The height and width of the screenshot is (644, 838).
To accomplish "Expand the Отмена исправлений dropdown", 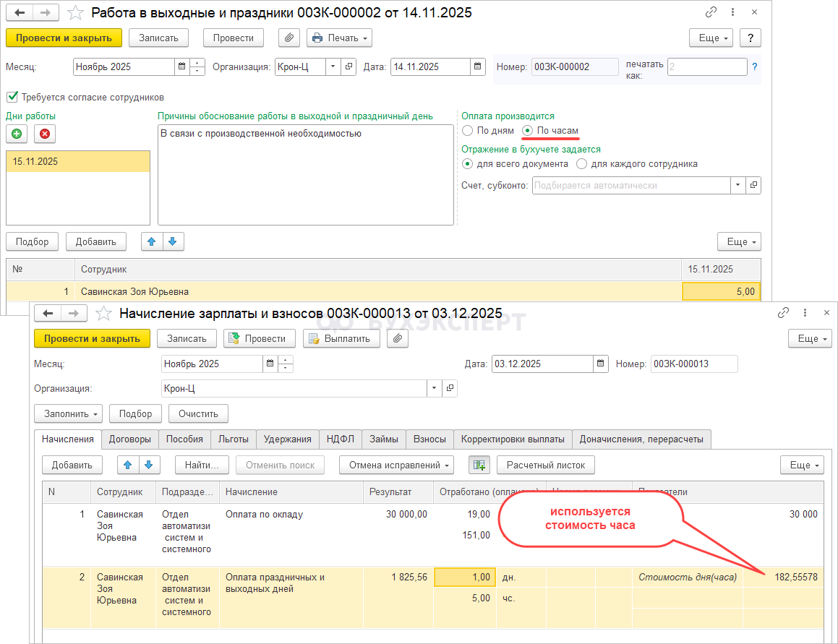I will tap(396, 465).
